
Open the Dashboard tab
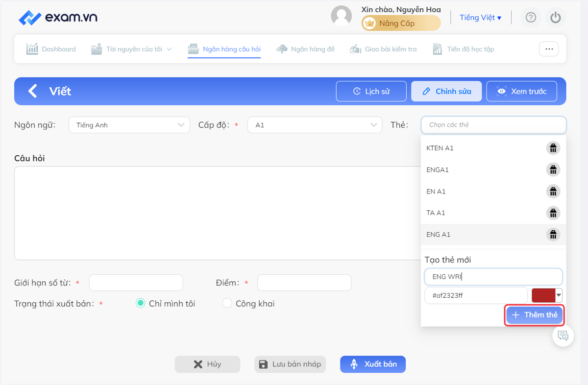pos(51,49)
